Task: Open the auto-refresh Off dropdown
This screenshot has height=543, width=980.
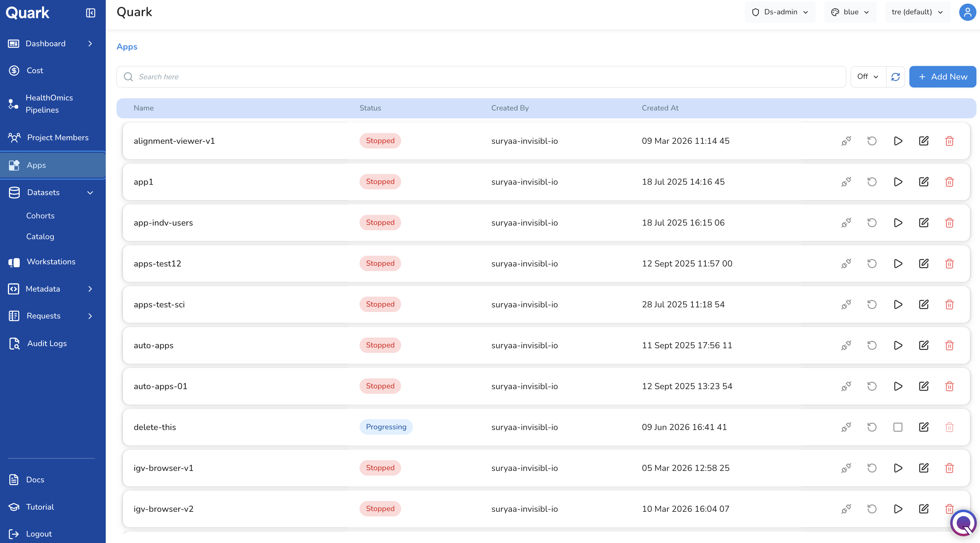Action: point(868,77)
